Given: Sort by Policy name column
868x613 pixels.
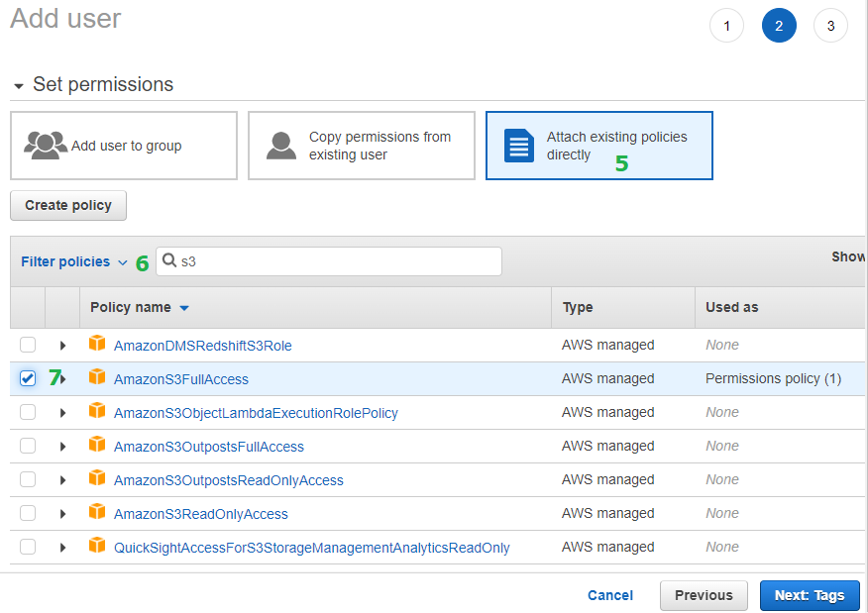Looking at the screenshot, I should (x=140, y=308).
